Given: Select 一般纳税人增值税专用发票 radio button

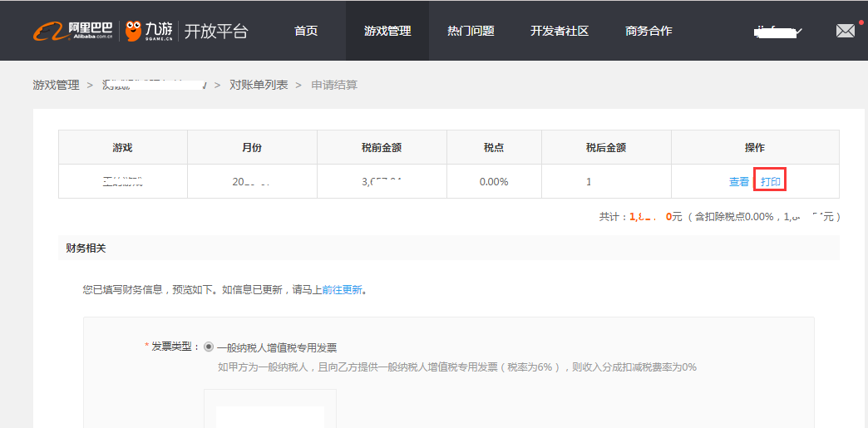Looking at the screenshot, I should 209,347.
